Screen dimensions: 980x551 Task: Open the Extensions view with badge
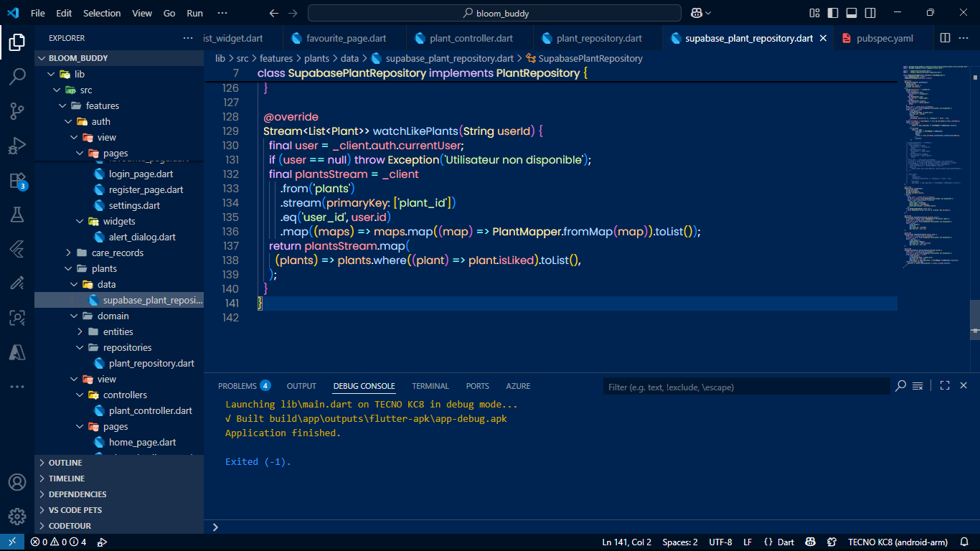pos(17,180)
